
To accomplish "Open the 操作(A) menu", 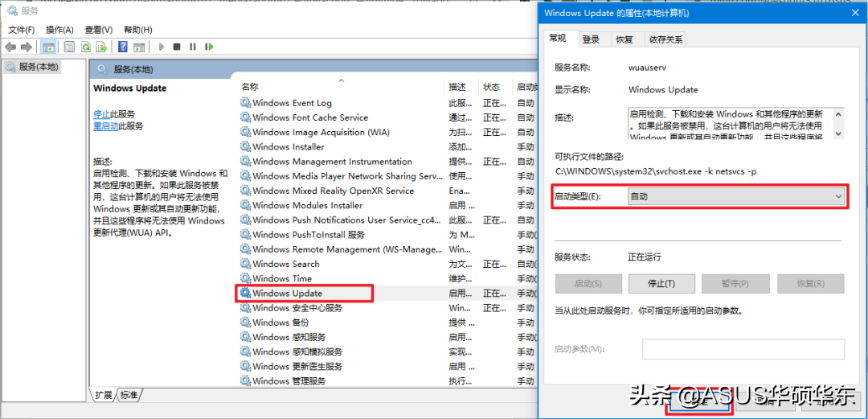I will click(59, 30).
